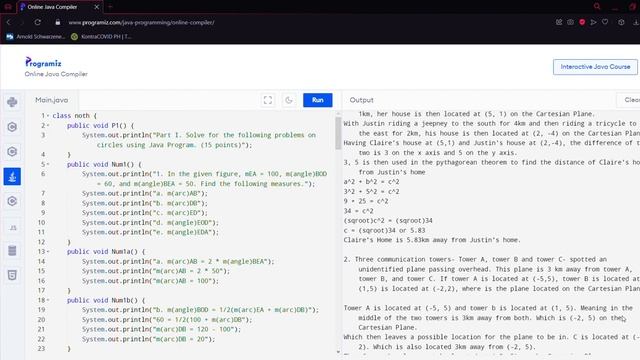Viewport: 640px width, 360px height.
Task: Collapse Num1 method fold arrow, line 5
Action: coord(48,164)
